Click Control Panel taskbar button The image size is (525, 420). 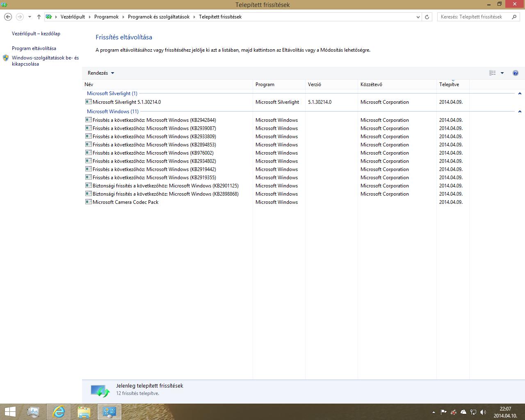coord(110,412)
